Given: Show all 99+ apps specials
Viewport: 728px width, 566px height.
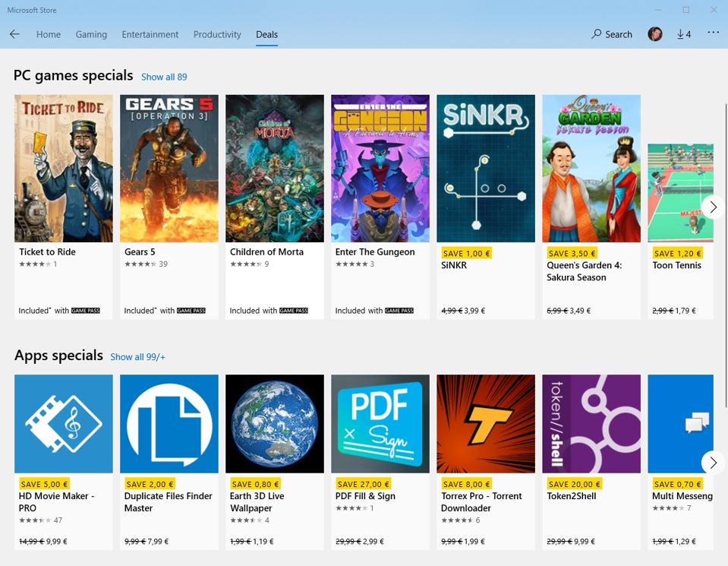Looking at the screenshot, I should tap(137, 357).
